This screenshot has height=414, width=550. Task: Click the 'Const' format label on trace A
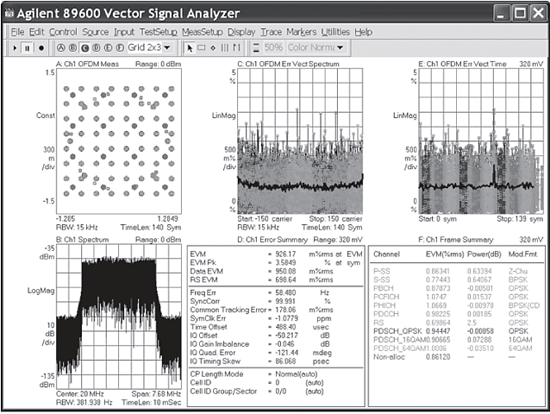45,115
